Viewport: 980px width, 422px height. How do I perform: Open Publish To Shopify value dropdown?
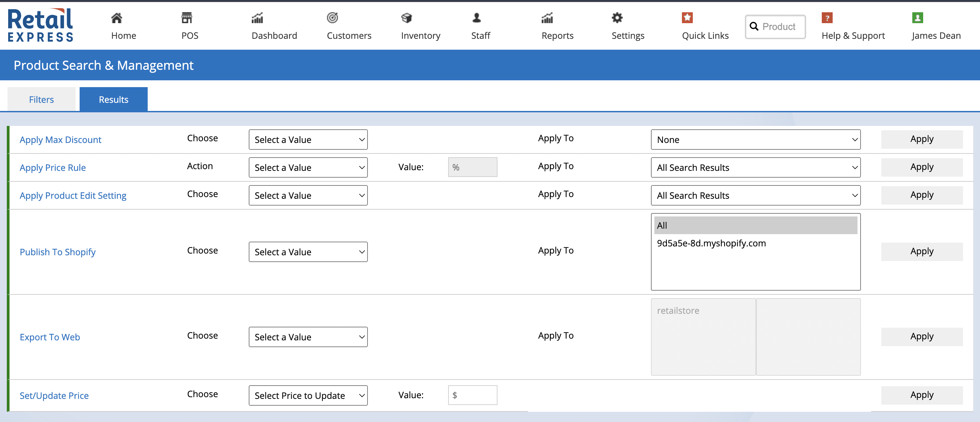[x=308, y=252]
